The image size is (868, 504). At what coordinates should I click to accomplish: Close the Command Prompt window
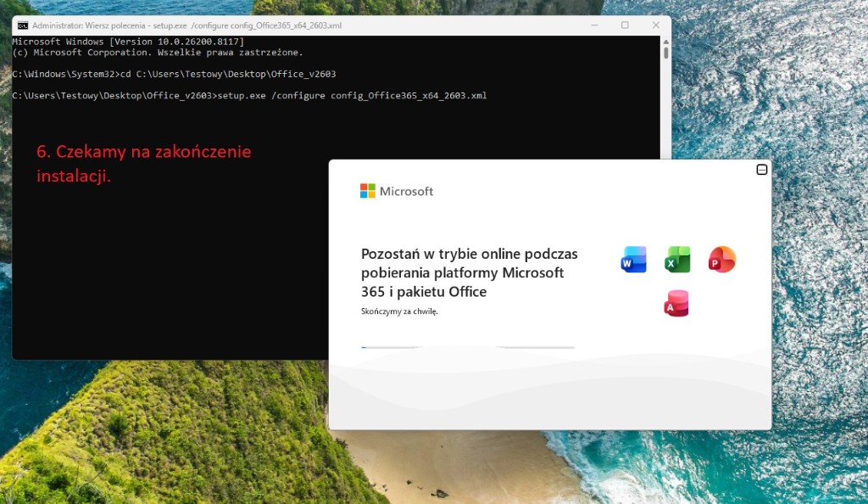click(x=655, y=25)
